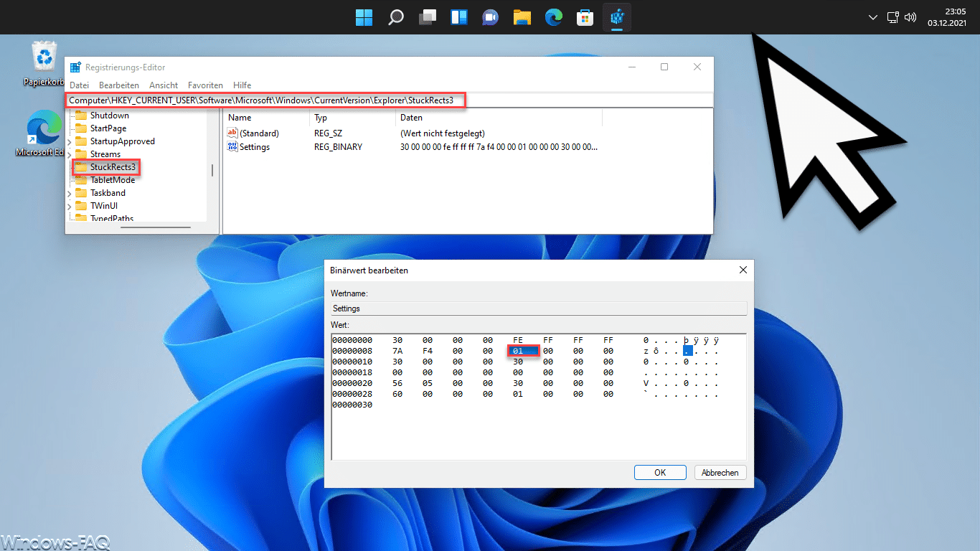
Task: Click REG_BINARY type cell
Action: click(339, 147)
